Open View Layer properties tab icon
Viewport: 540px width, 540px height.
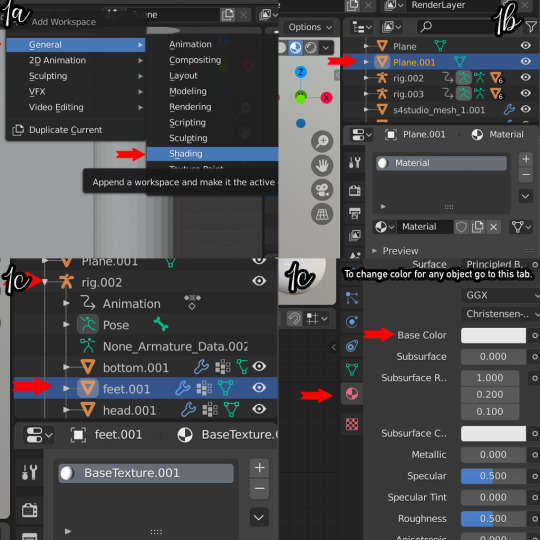pyautogui.click(x=354, y=236)
